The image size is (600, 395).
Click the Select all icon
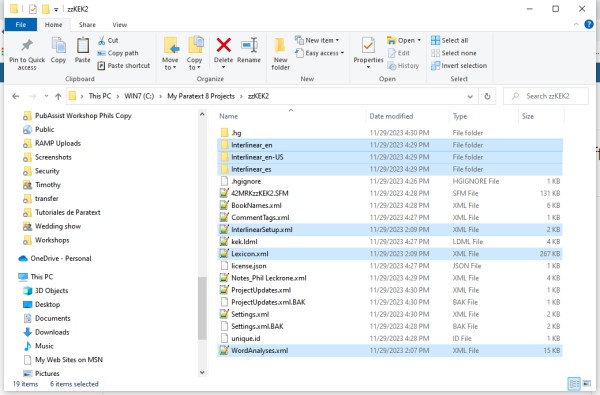click(x=435, y=40)
